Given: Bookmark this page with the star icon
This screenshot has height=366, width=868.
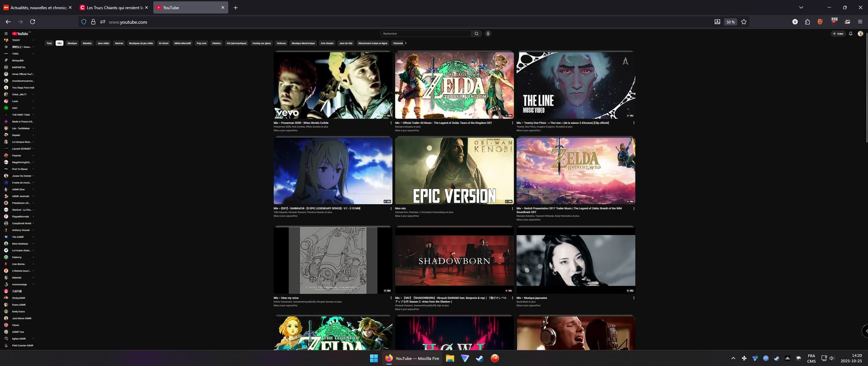Looking at the screenshot, I should [x=744, y=22].
